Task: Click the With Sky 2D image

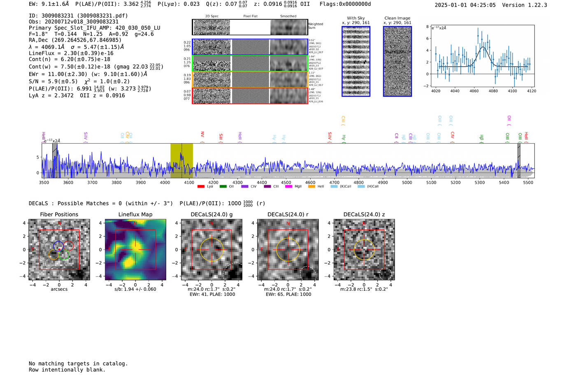Action: pyautogui.click(x=356, y=61)
